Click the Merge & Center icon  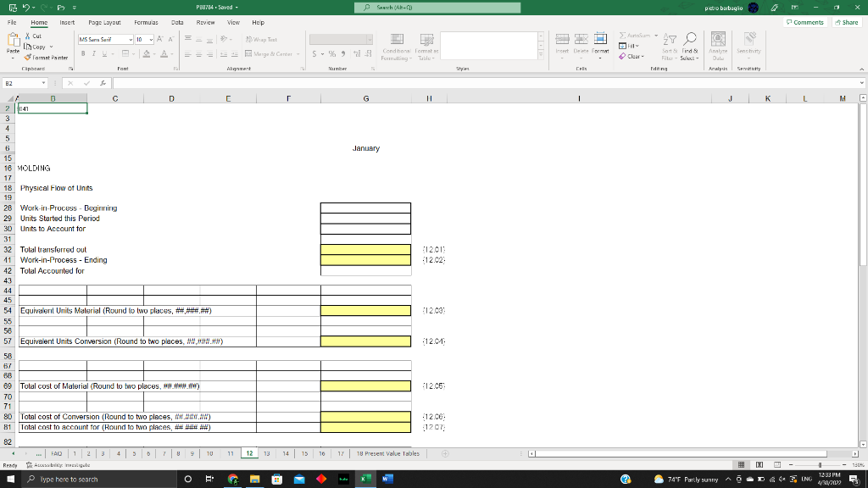pos(248,53)
